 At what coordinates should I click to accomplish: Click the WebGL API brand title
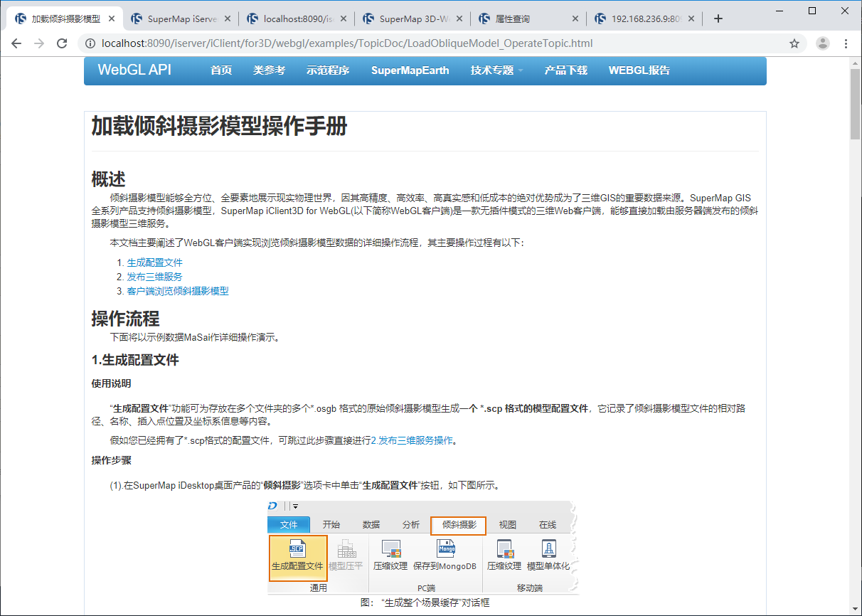click(x=134, y=70)
